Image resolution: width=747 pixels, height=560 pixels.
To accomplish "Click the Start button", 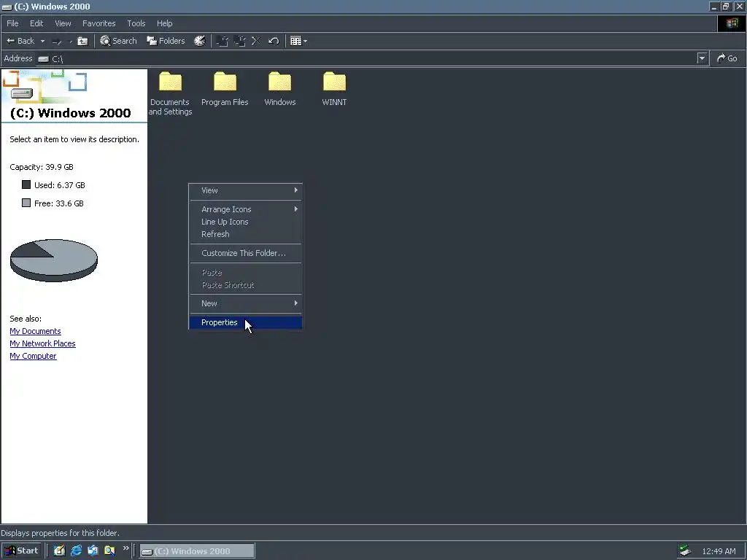I will [22, 551].
